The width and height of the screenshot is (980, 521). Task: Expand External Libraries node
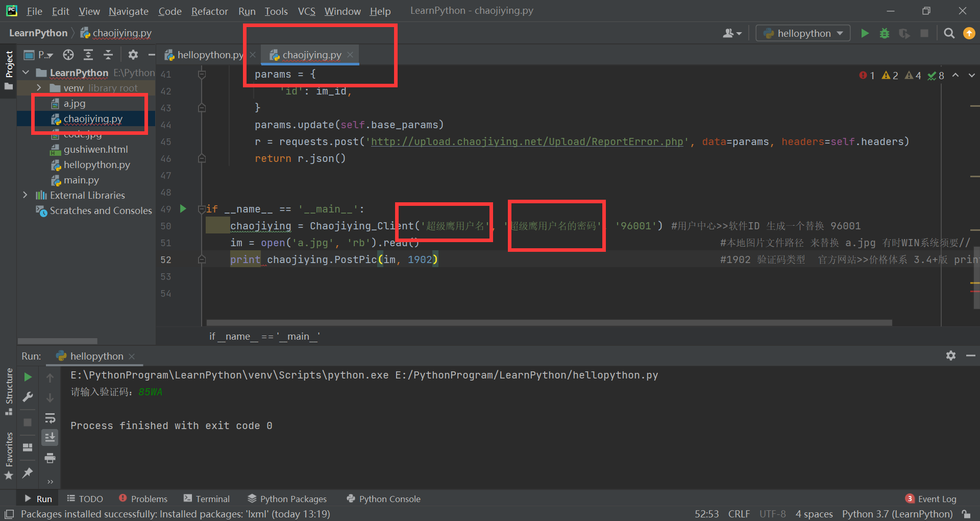tap(26, 195)
